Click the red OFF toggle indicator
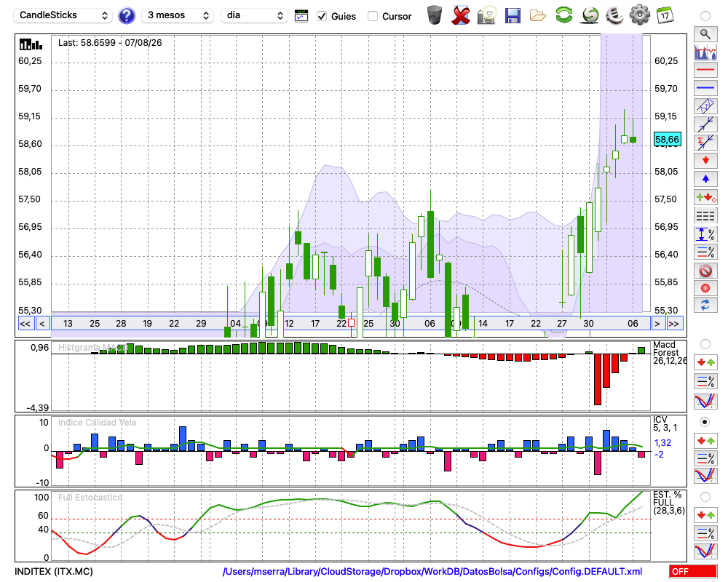The height and width of the screenshot is (582, 728). 693,571
